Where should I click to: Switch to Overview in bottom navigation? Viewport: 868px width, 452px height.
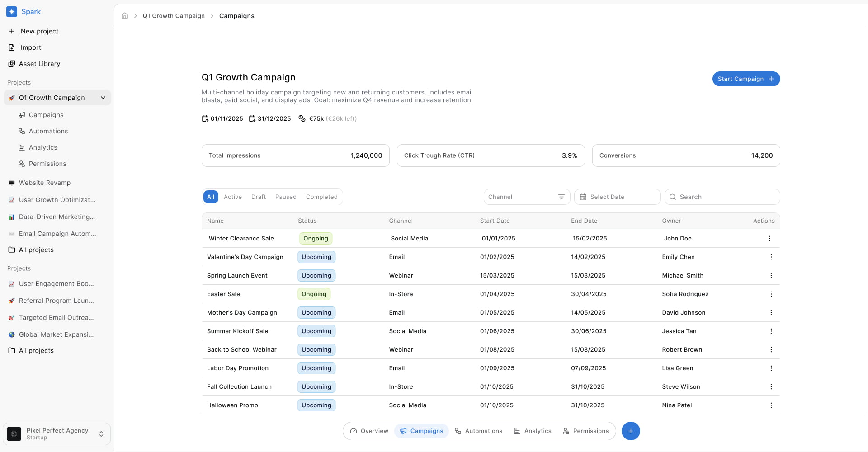pos(369,431)
